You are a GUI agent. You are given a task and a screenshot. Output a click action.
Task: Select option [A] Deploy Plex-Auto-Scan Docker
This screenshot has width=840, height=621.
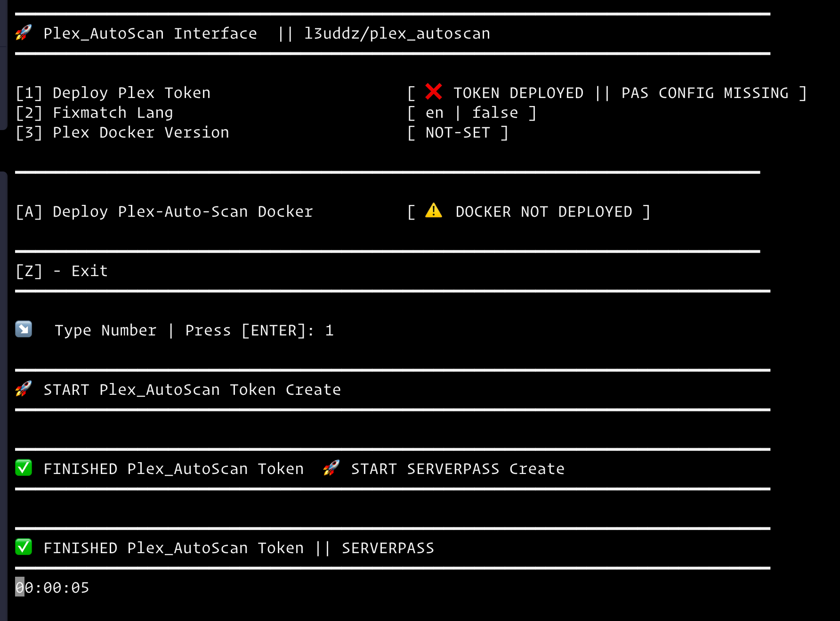coord(164,212)
